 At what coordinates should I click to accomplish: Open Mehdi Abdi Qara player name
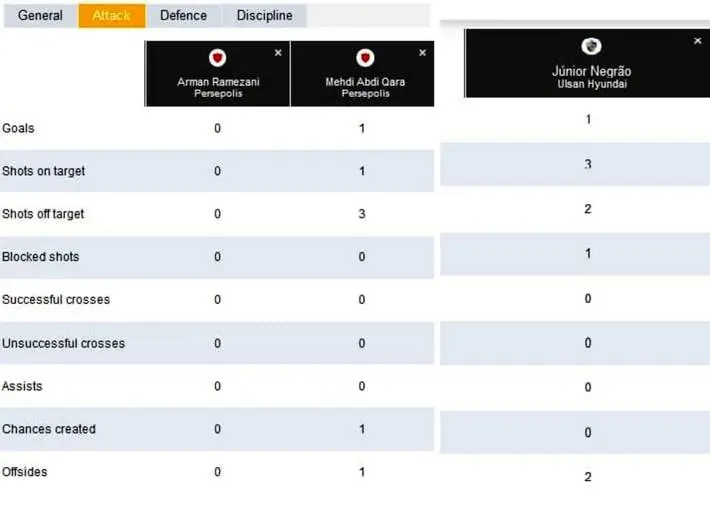pos(365,82)
